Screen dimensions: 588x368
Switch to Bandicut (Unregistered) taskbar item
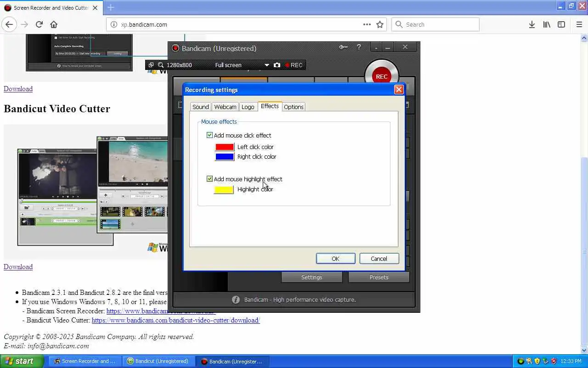pyautogui.click(x=158, y=361)
